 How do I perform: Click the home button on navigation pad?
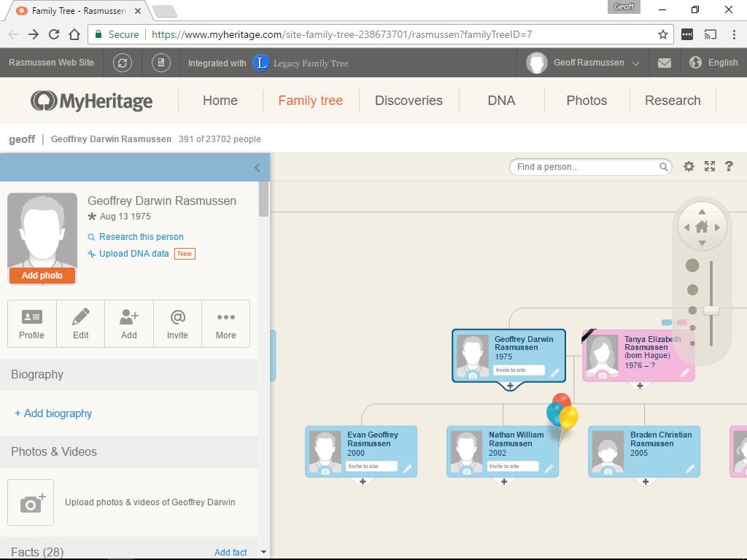tap(702, 227)
